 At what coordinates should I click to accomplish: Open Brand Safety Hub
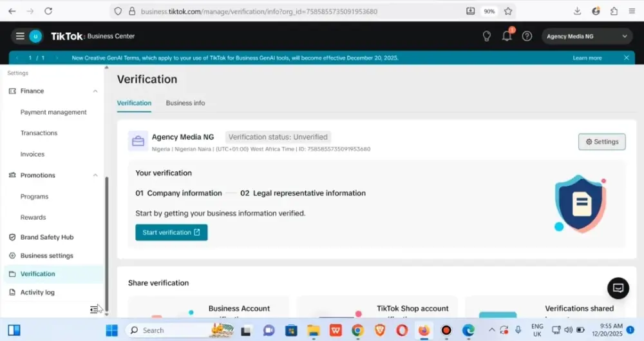click(x=47, y=237)
